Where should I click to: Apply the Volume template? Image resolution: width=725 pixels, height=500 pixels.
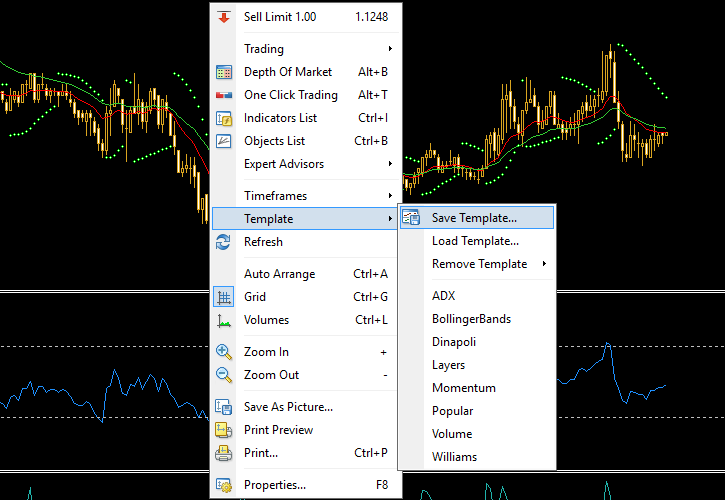pos(477,434)
